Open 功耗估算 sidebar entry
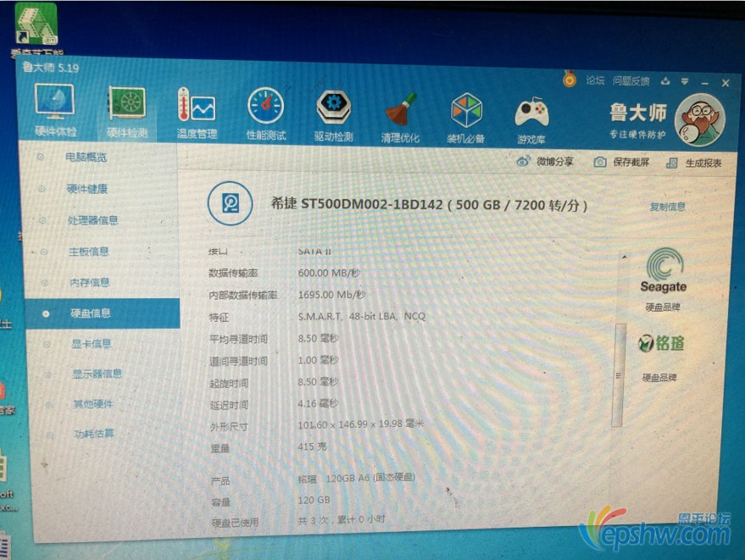The image size is (745, 560). coord(93,434)
